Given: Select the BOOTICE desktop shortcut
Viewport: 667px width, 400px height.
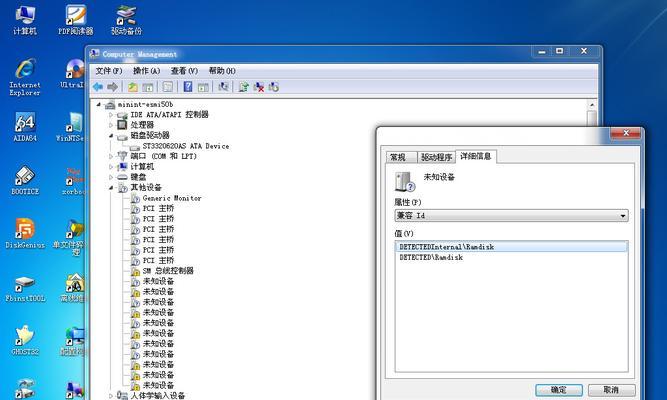Looking at the screenshot, I should (25, 180).
